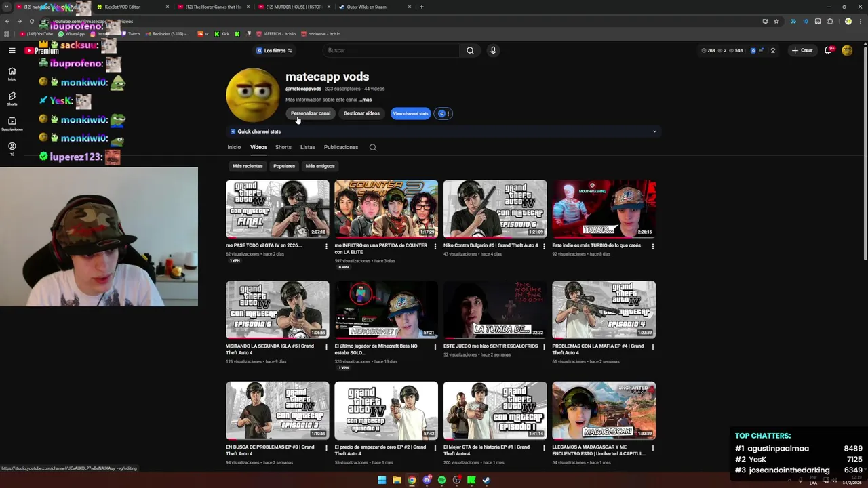Image resolution: width=868 pixels, height=488 pixels.
Task: Switch to Outer Wilds en Steam tab
Action: pyautogui.click(x=375, y=7)
